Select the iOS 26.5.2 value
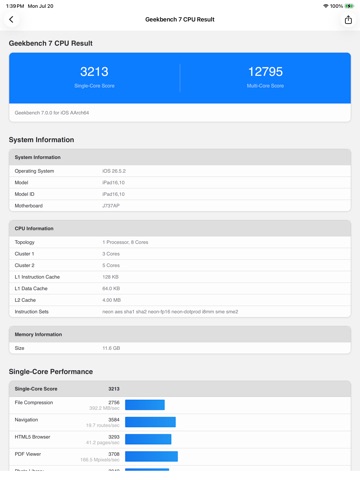 pyautogui.click(x=114, y=171)
